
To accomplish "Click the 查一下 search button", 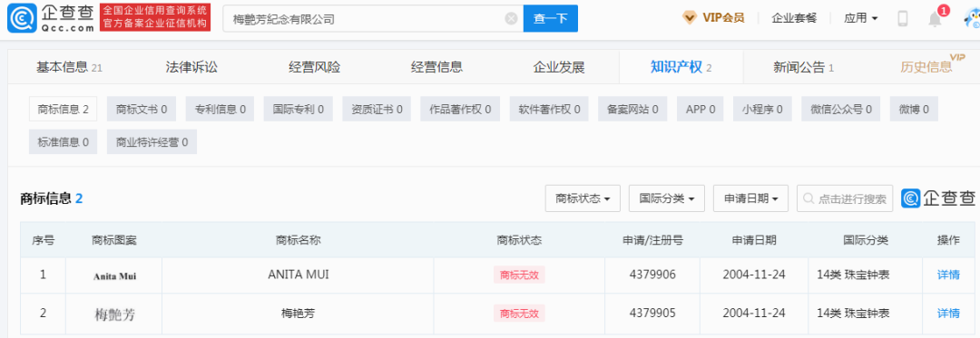I will [551, 19].
